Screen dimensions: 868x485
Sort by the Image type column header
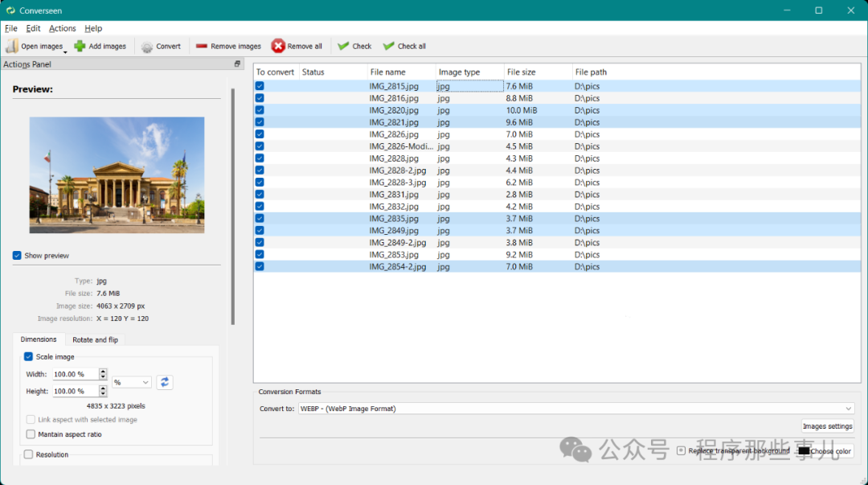[x=470, y=72]
